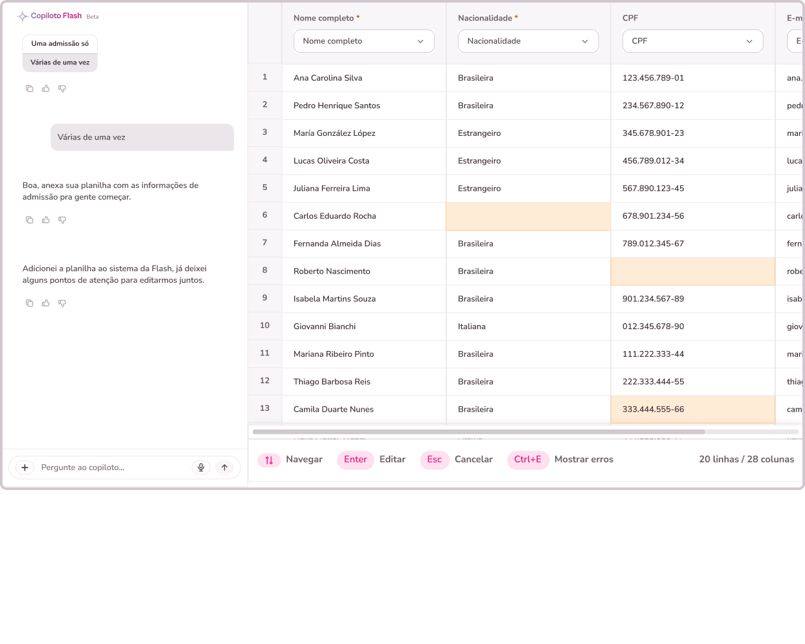Select the highlighted CPF cell 333.444.555-66
The height and width of the screenshot is (644, 805).
(x=693, y=409)
